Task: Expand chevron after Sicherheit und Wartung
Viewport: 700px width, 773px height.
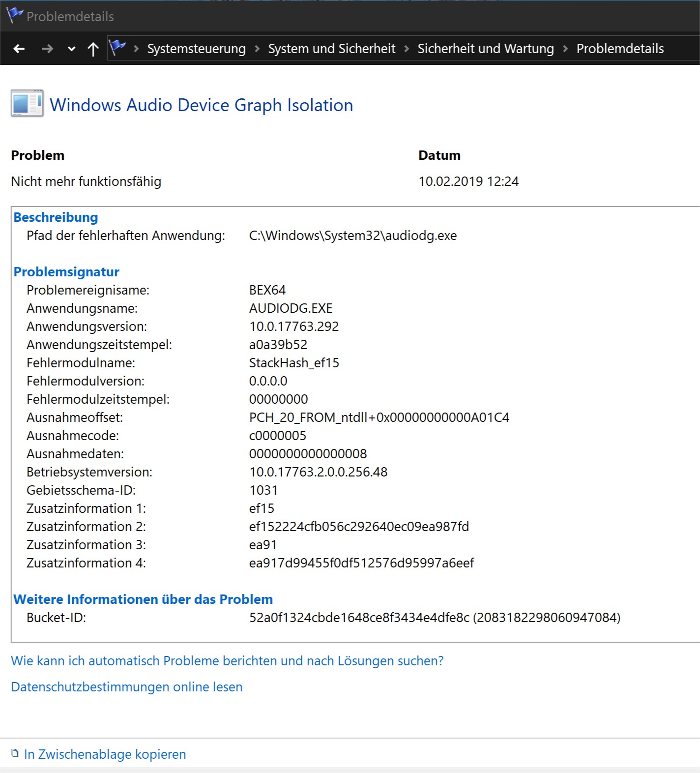Action: (x=565, y=49)
